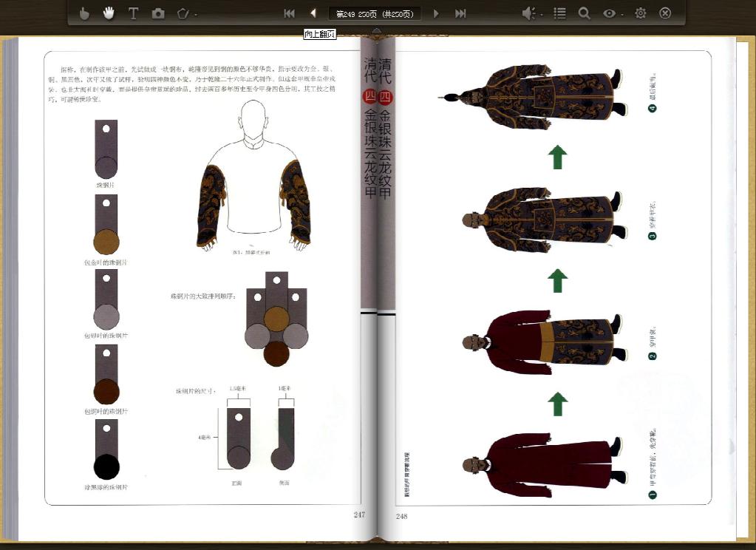The width and height of the screenshot is (756, 550).
Task: Toggle the speaker sound icon
Action: (528, 13)
